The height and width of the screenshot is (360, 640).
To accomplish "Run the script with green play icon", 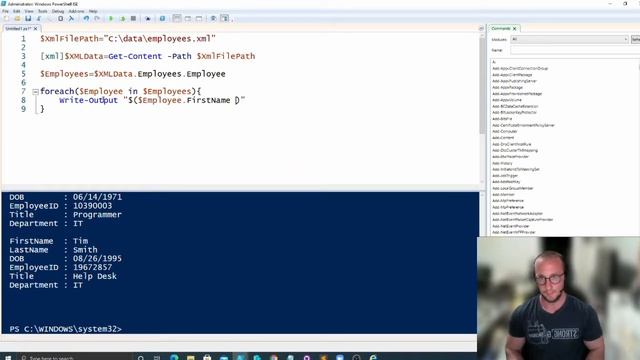I will (111, 18).
